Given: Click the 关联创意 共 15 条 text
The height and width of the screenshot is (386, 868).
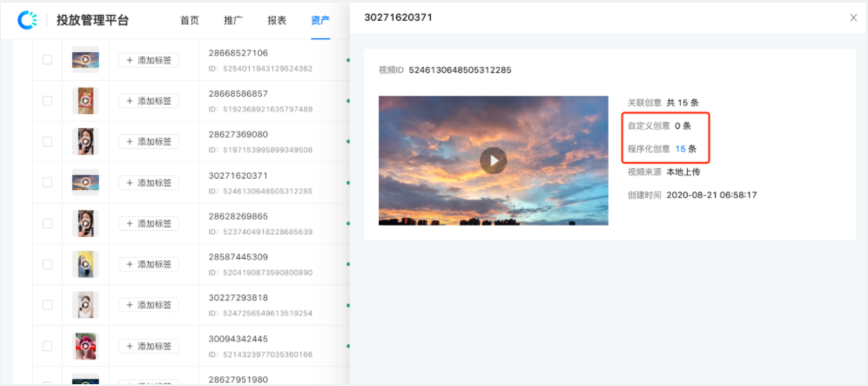Looking at the screenshot, I should [x=663, y=103].
